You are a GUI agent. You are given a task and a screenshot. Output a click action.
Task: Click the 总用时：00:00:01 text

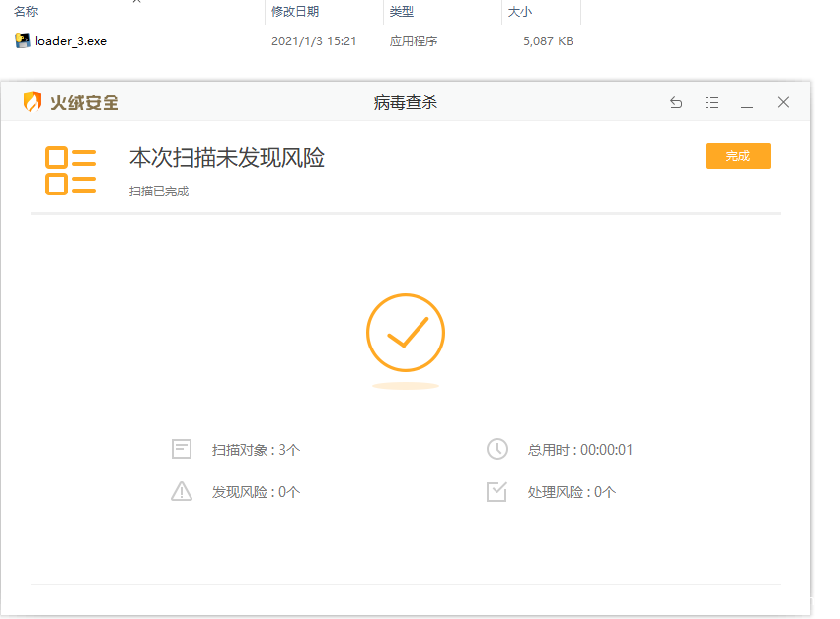(x=579, y=449)
